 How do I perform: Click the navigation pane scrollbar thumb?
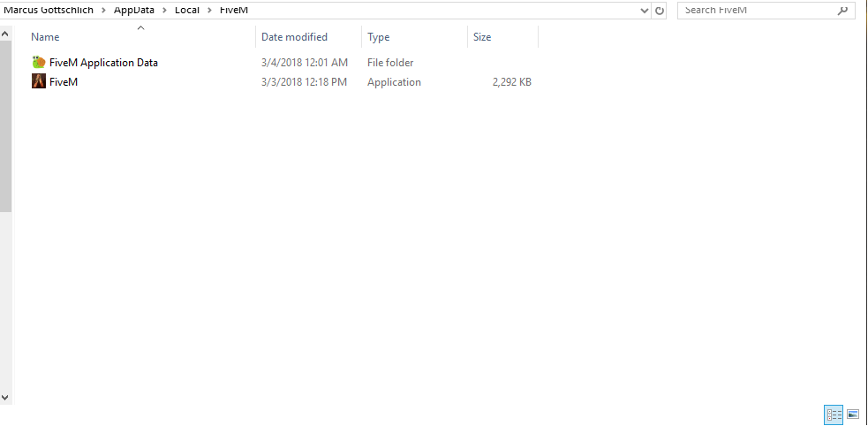pos(5,126)
